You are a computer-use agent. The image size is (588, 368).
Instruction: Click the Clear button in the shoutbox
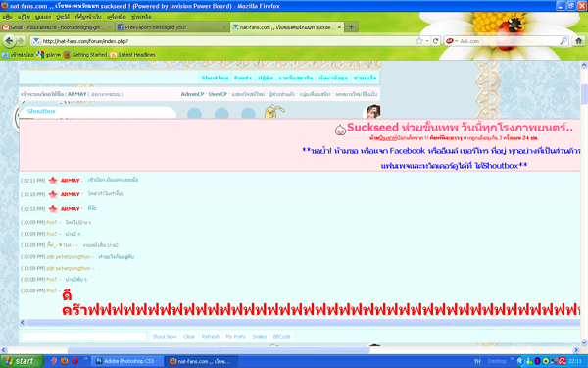(x=188, y=336)
